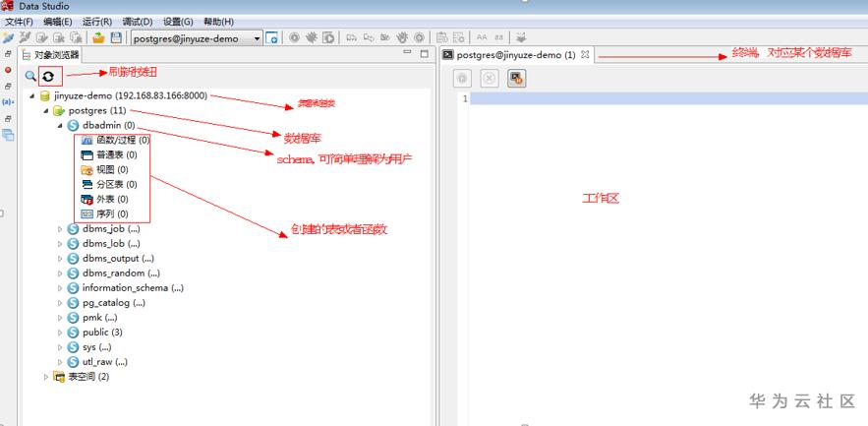868x426 pixels.
Task: Open the 运行(R) menu
Action: pos(97,22)
